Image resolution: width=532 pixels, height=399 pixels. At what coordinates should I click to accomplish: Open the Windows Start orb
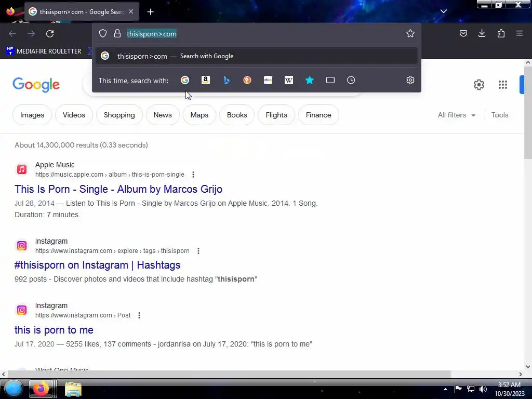coord(13,389)
